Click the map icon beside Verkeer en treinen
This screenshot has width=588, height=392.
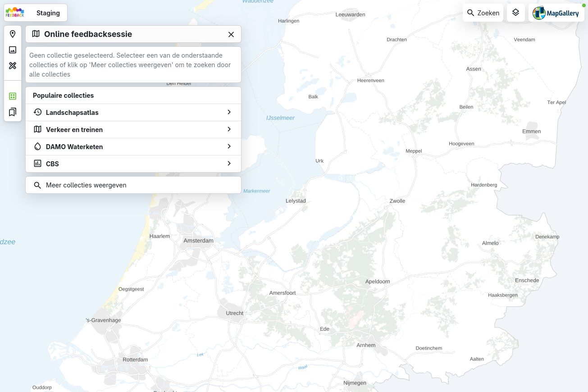click(37, 129)
